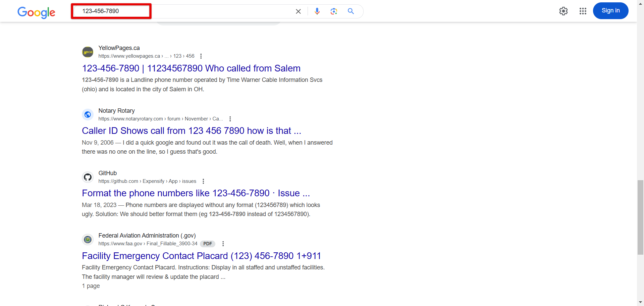Submit search with the magnifying glass icon

(x=351, y=11)
